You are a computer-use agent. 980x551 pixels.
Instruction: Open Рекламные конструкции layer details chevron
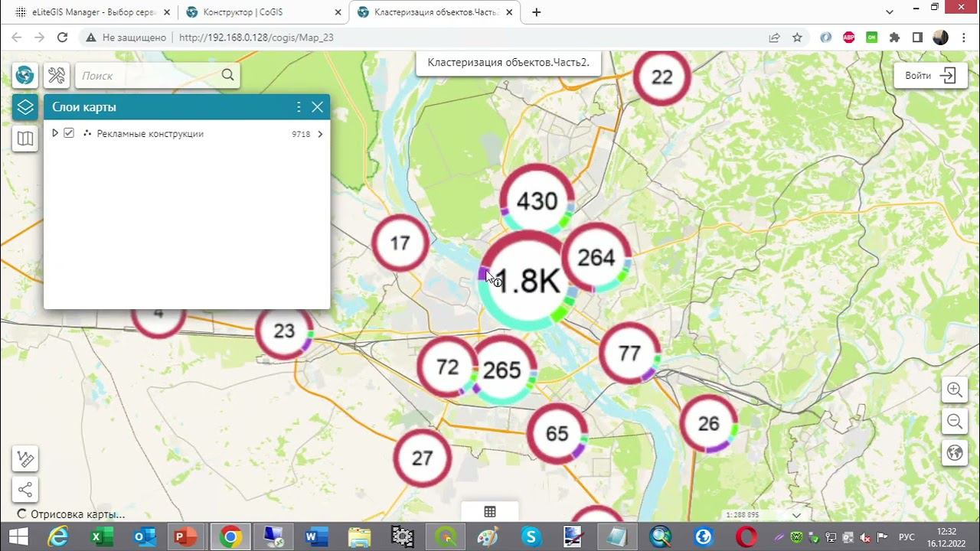coord(320,134)
